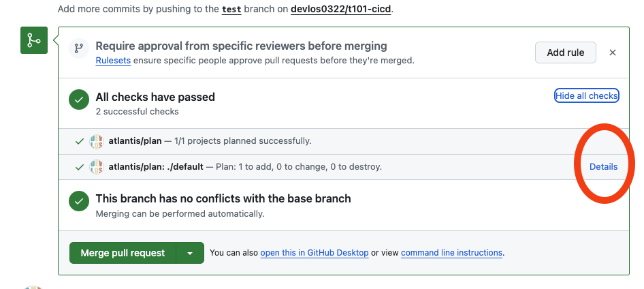Click the Add rule button
This screenshot has height=289, width=644.
[x=565, y=52]
